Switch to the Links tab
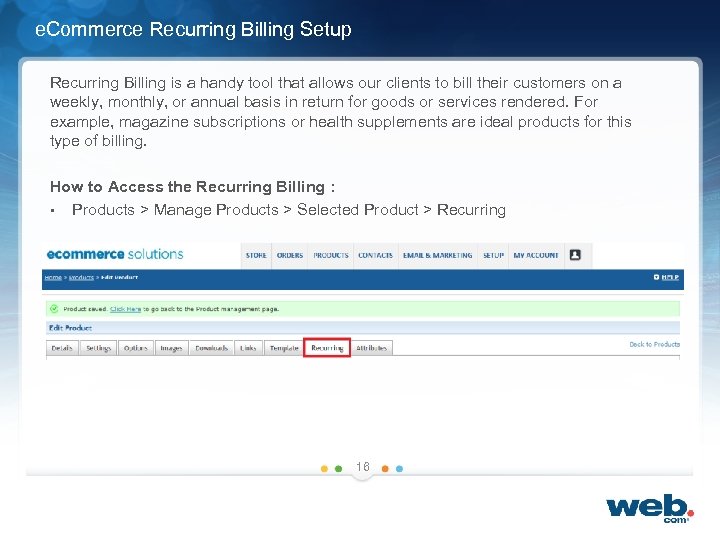720x540 pixels. click(248, 348)
